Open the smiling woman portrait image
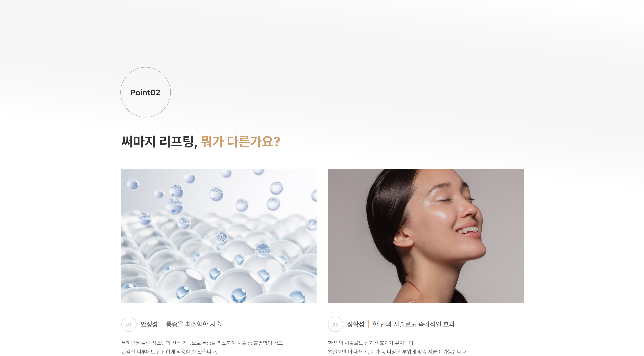Image resolution: width=644 pixels, height=356 pixels. [x=426, y=236]
